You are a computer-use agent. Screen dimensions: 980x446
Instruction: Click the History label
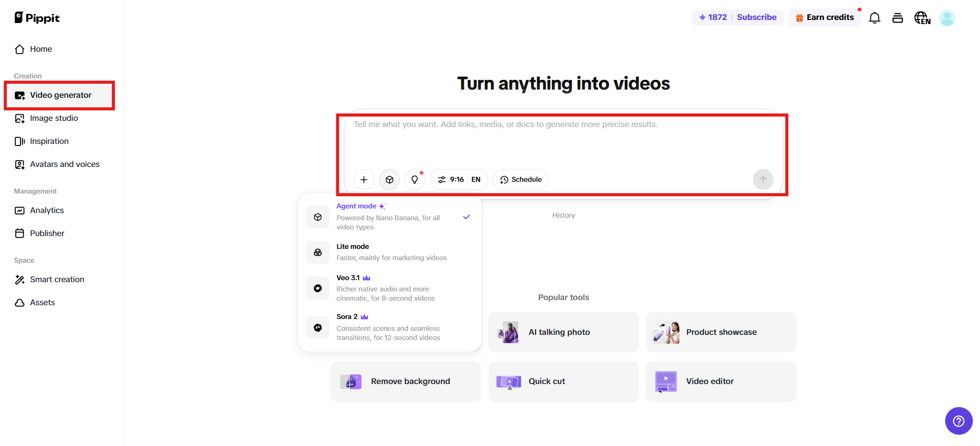[x=563, y=216]
